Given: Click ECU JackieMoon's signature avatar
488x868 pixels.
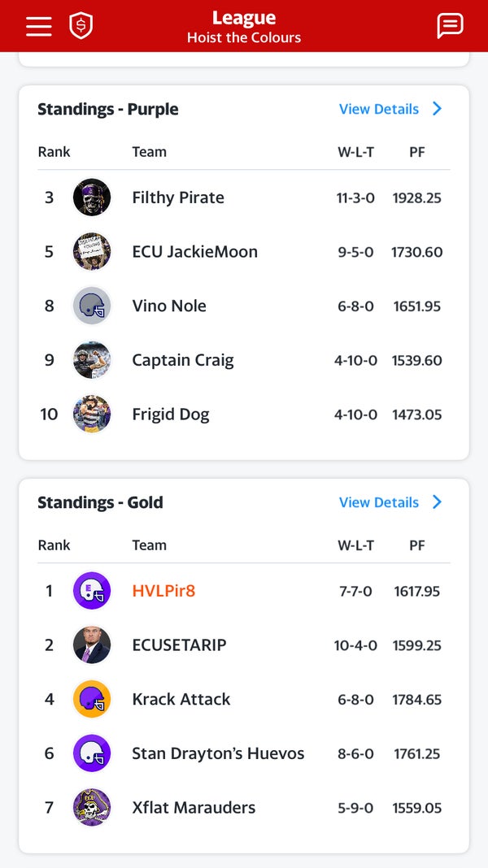Looking at the screenshot, I should [x=92, y=251].
